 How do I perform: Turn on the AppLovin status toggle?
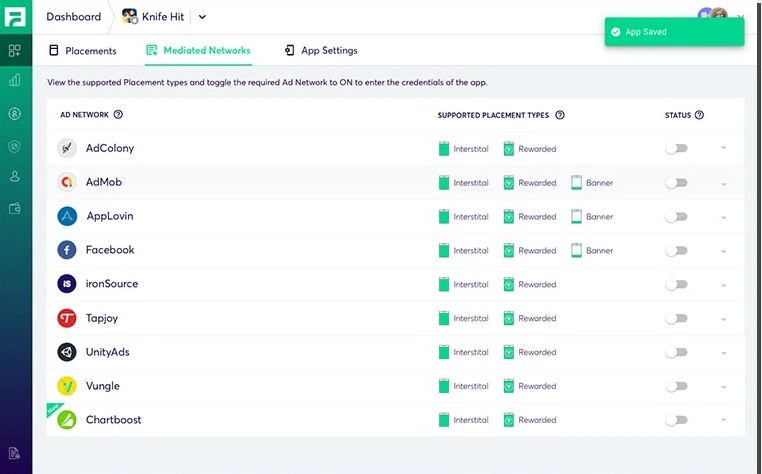[x=676, y=217]
